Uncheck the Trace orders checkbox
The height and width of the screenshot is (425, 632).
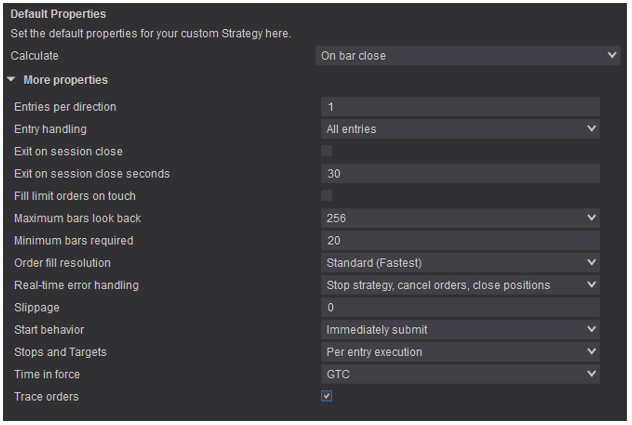[x=327, y=397]
